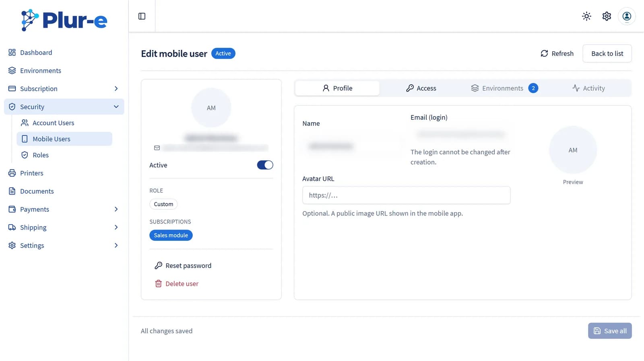Click the envelope icon under avatar
Viewport: 644px width, 361px height.
(157, 148)
